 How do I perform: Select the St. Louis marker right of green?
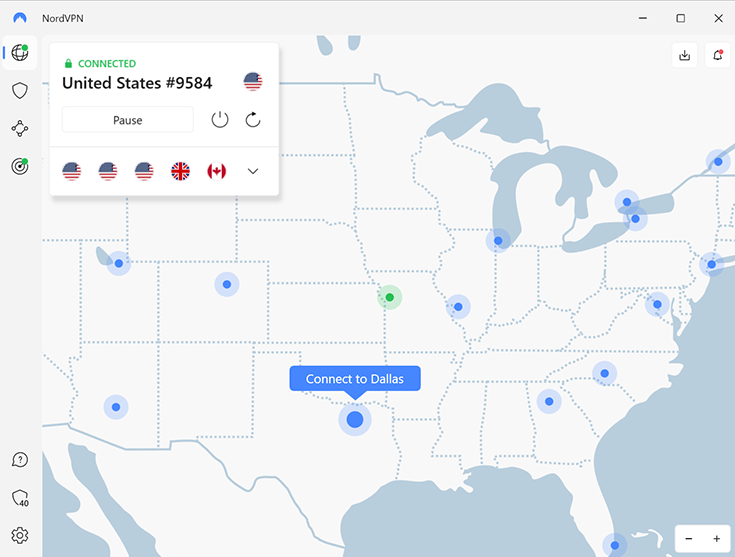coord(458,307)
